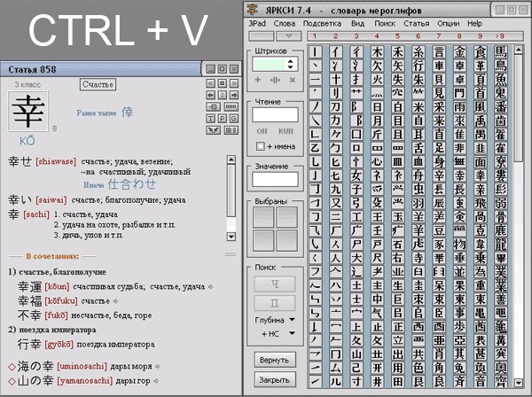
Task: Select the 心 heart radical
Action: [377, 161]
